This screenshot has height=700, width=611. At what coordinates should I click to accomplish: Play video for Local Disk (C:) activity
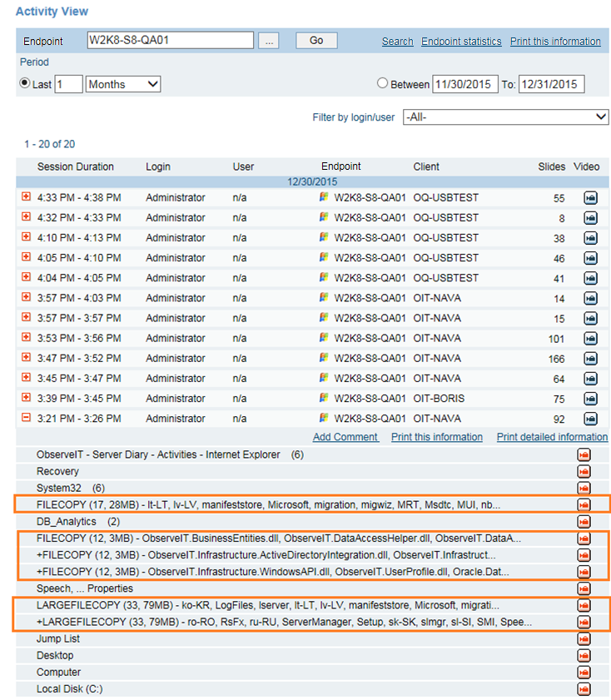pos(584,689)
